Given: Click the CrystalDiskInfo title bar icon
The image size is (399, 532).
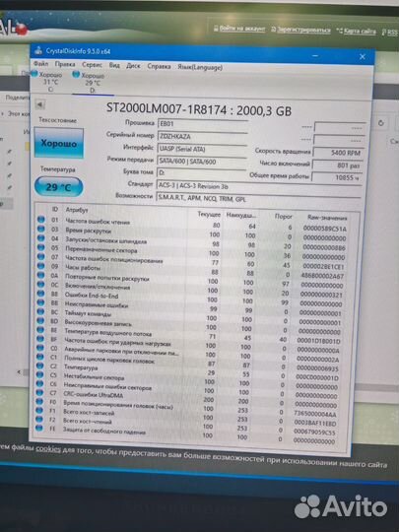Looking at the screenshot, I should pyautogui.click(x=38, y=50).
